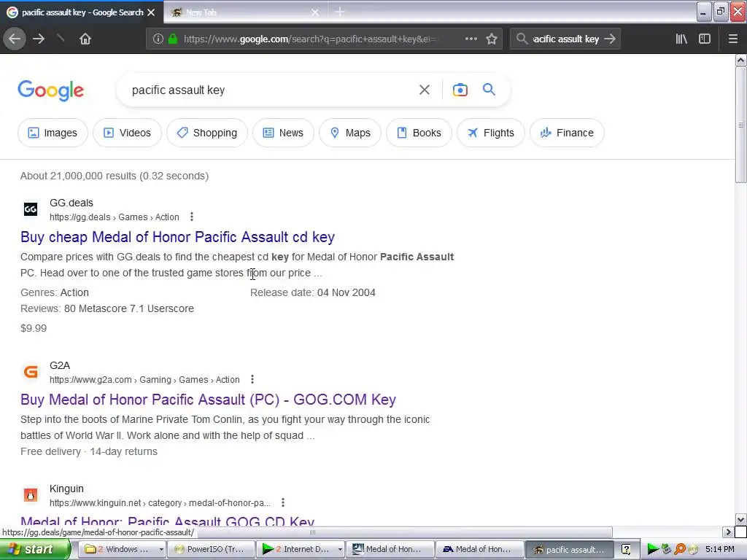This screenshot has width=747, height=560.
Task: Click the Kinguin site favicon
Action: click(x=31, y=495)
